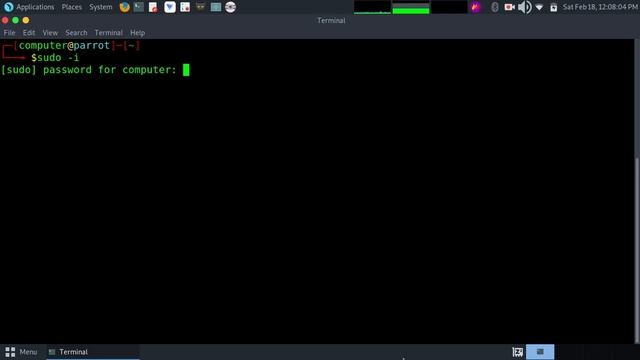This screenshot has width=640, height=360.
Task: Click the sudo password prompt cursor
Action: tap(186, 70)
